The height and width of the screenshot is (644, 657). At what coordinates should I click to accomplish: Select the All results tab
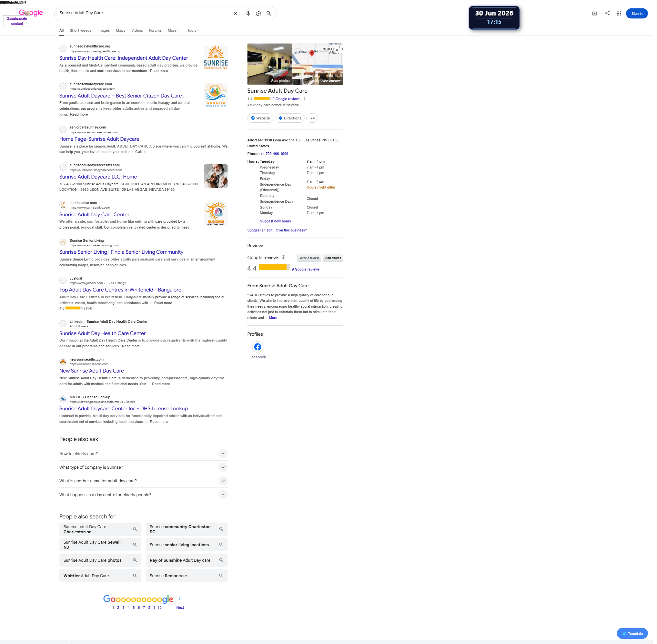coord(61,30)
